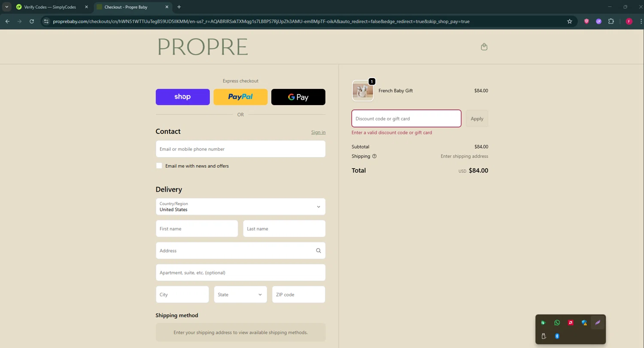Pay with Shop Pay button

(x=182, y=97)
